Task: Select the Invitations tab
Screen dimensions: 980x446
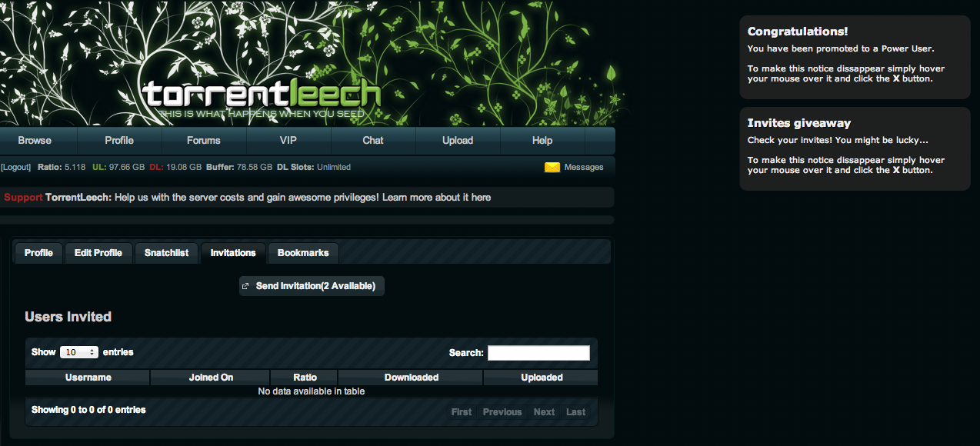Action: [x=233, y=253]
